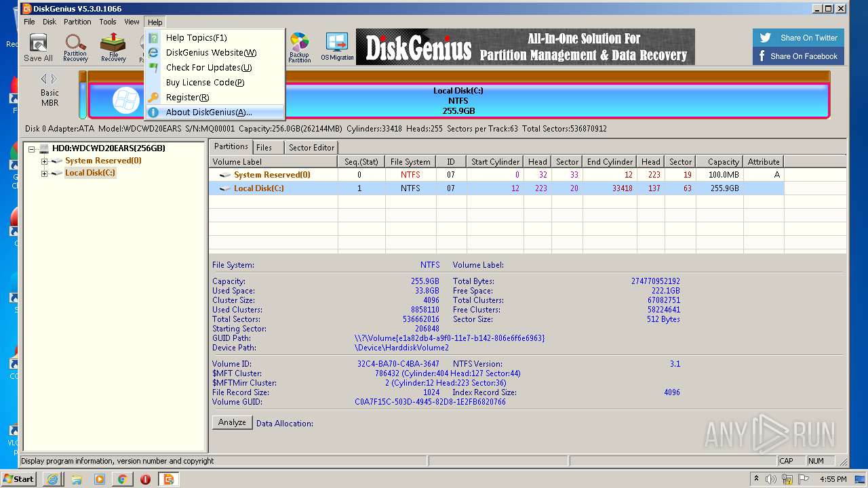Open the Windows Start menu

[19, 479]
